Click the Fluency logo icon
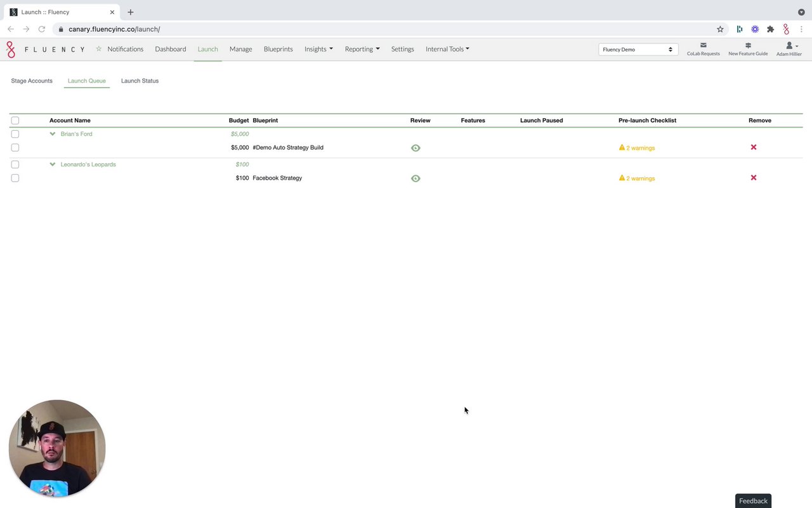812x508 pixels. pos(10,50)
